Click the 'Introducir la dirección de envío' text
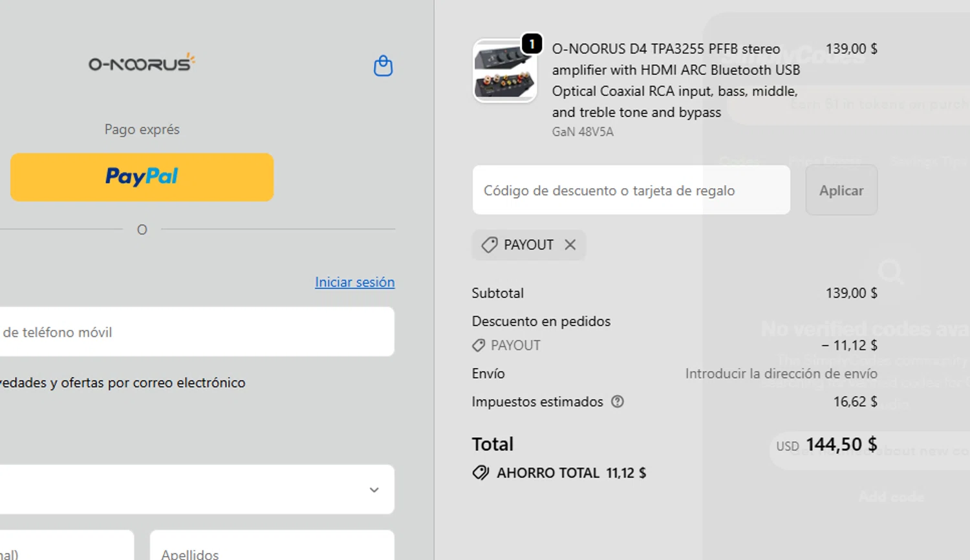 point(781,374)
